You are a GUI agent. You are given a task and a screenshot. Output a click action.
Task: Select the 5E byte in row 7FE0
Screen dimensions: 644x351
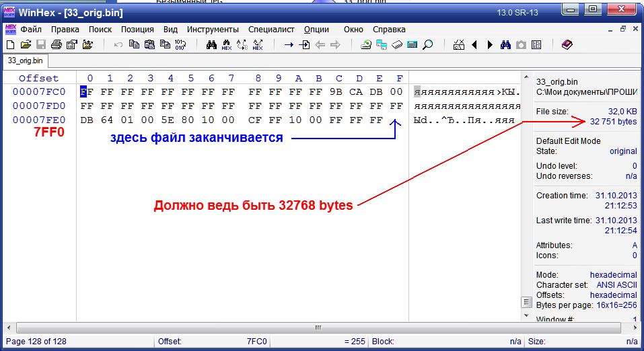pos(168,120)
